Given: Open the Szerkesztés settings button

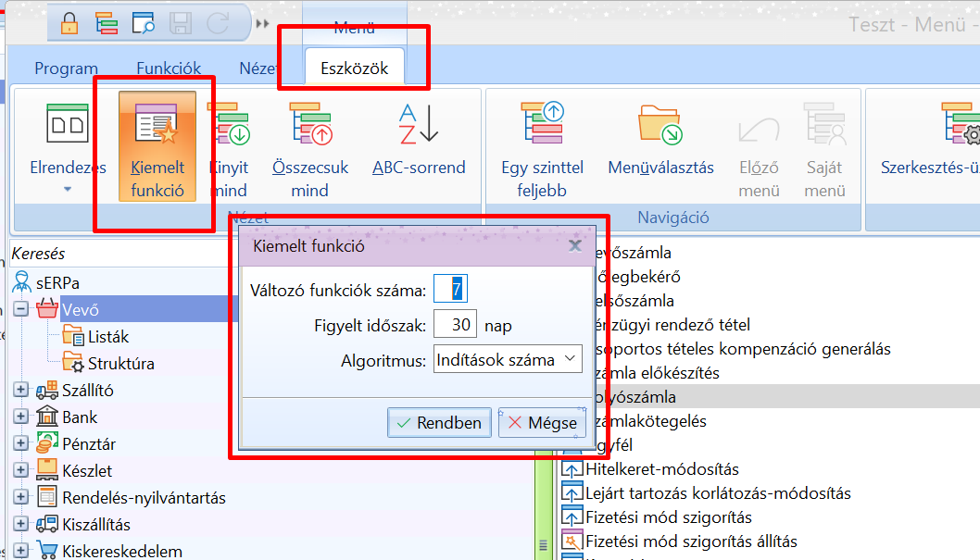Looking at the screenshot, I should (x=931, y=141).
